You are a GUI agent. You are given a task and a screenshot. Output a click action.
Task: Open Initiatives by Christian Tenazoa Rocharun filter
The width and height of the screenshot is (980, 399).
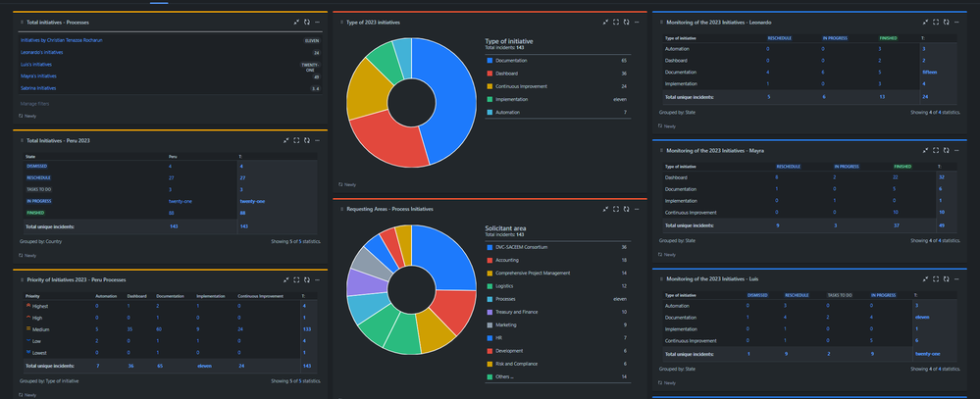(61, 40)
